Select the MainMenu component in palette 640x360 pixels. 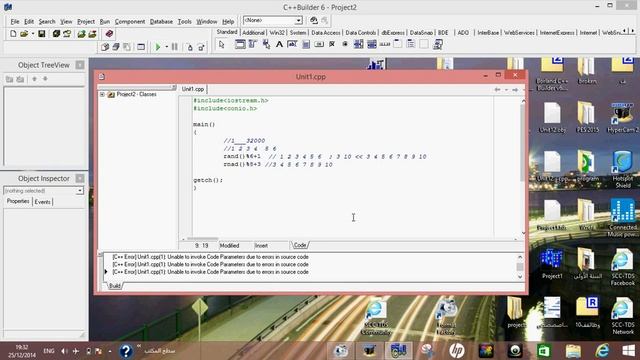(253, 44)
